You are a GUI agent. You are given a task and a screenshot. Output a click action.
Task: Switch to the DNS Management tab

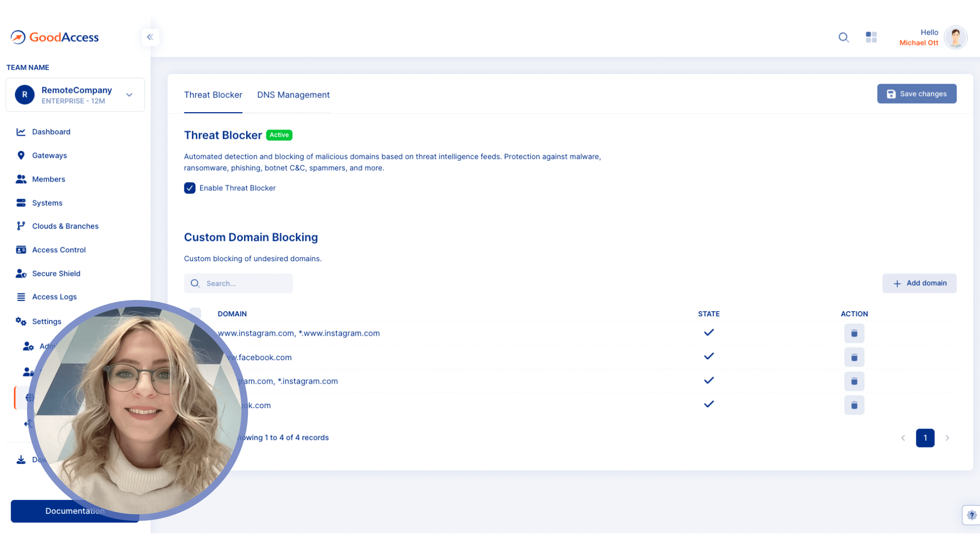pyautogui.click(x=293, y=95)
